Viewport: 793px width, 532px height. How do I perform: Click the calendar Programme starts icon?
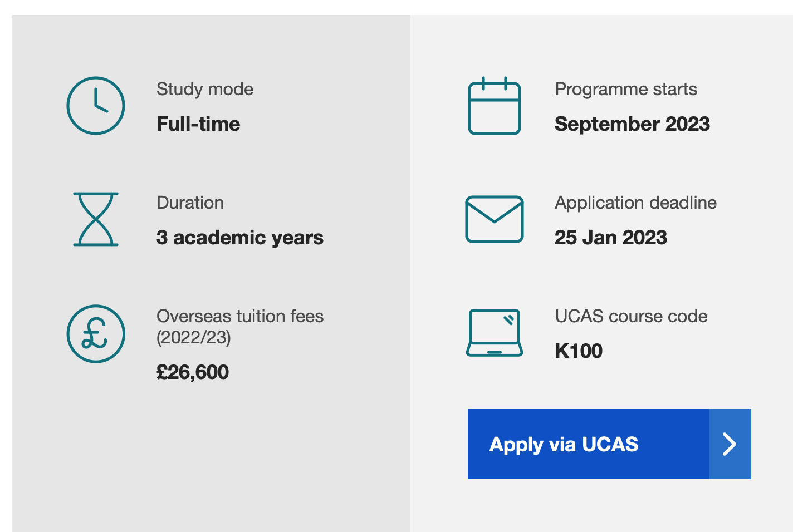[x=495, y=106]
